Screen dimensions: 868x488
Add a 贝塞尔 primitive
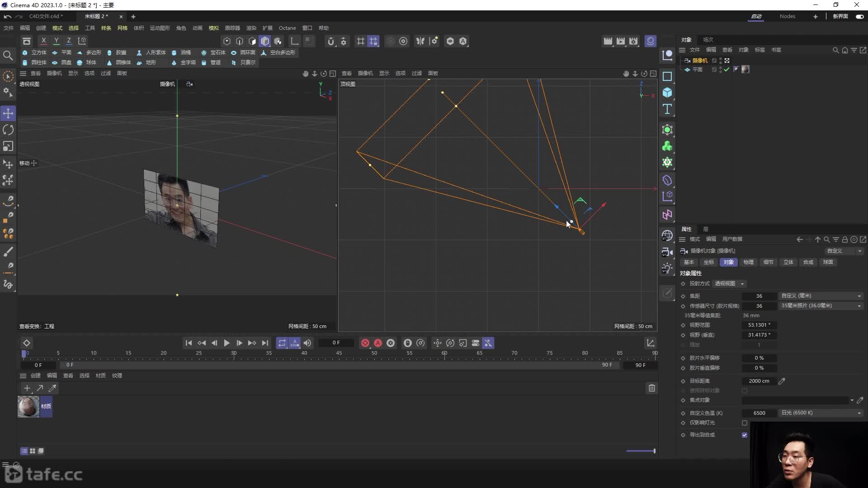244,62
